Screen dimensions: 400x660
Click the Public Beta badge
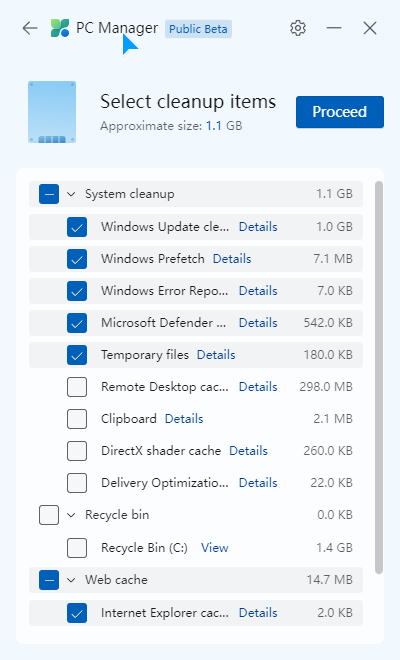pos(198,29)
